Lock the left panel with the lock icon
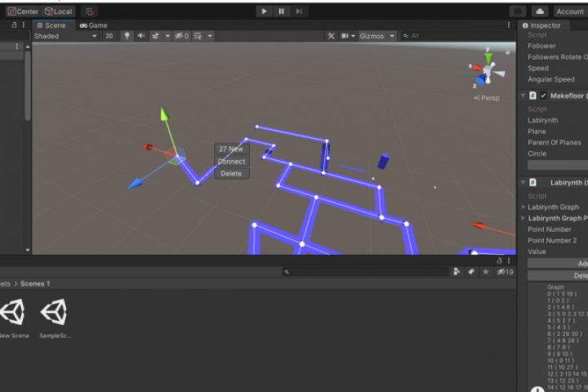 (14, 24)
